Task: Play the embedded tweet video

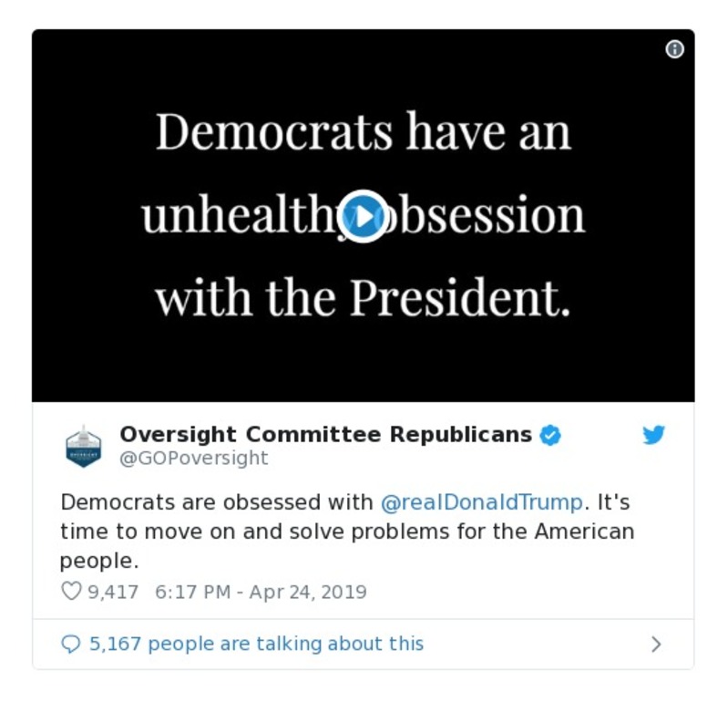Action: point(363,216)
